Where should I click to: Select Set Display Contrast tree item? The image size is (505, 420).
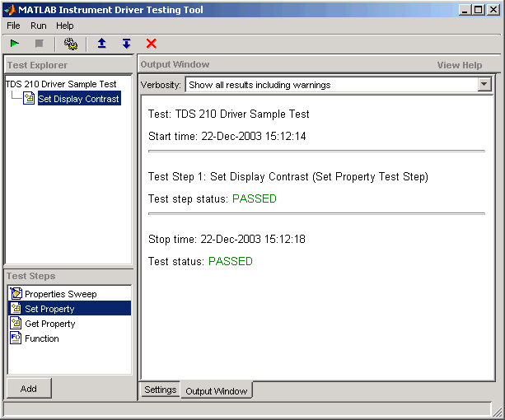pyautogui.click(x=79, y=98)
